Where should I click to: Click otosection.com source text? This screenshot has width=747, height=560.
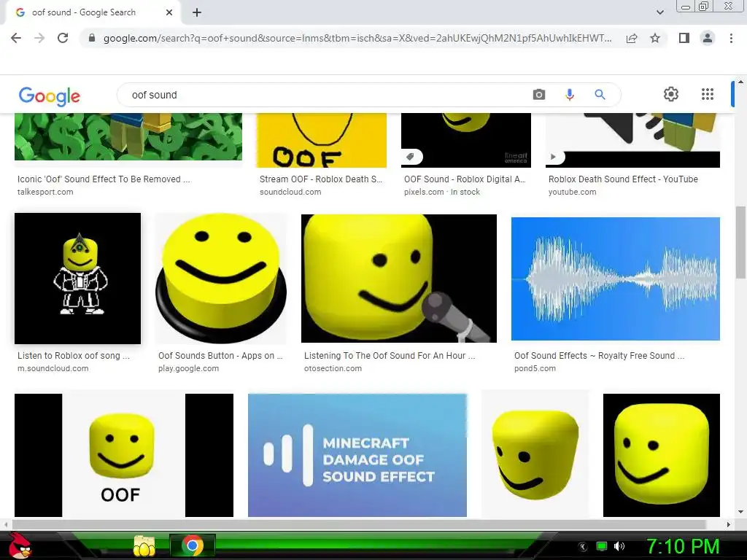tap(333, 368)
